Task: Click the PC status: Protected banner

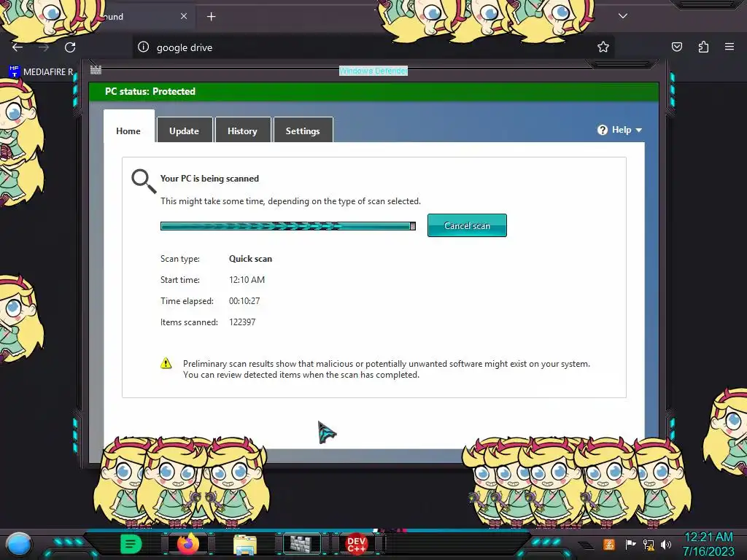Action: point(373,91)
